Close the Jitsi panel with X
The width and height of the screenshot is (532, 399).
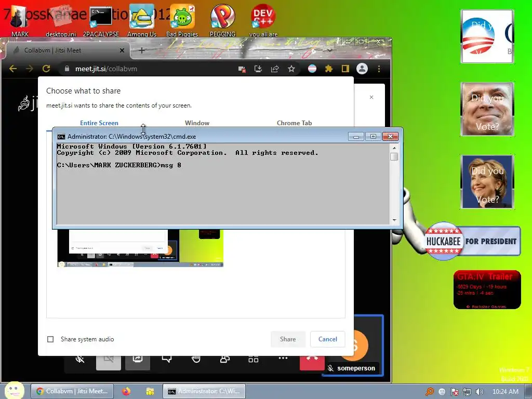(371, 97)
